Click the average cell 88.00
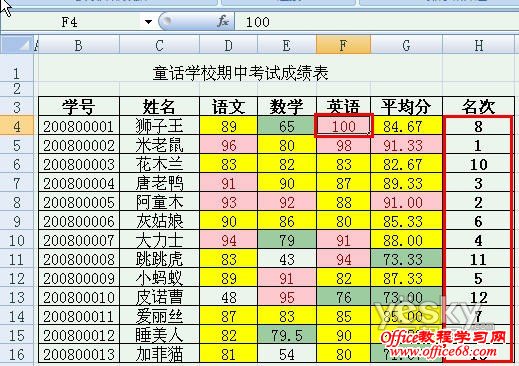Viewport: 519px width, 366px height. [406, 239]
